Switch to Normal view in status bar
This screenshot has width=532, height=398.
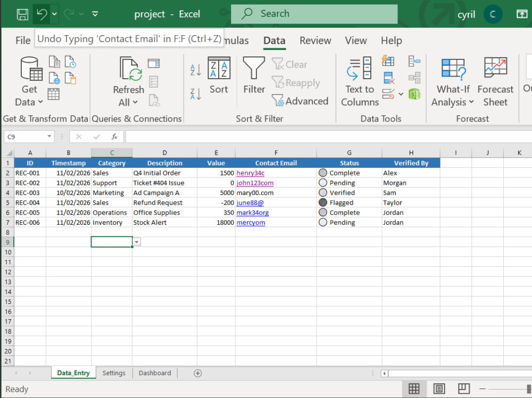tap(414, 389)
